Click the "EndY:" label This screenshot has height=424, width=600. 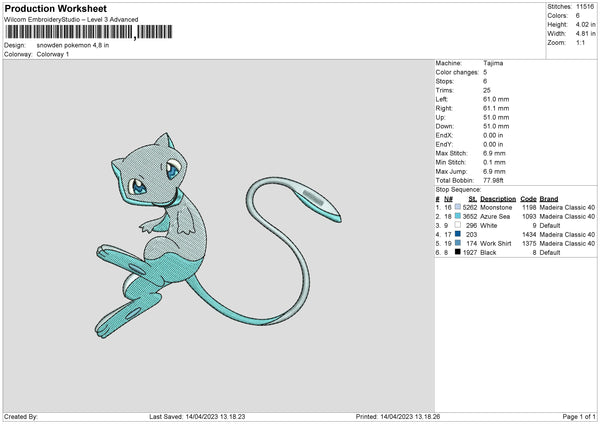[444, 144]
